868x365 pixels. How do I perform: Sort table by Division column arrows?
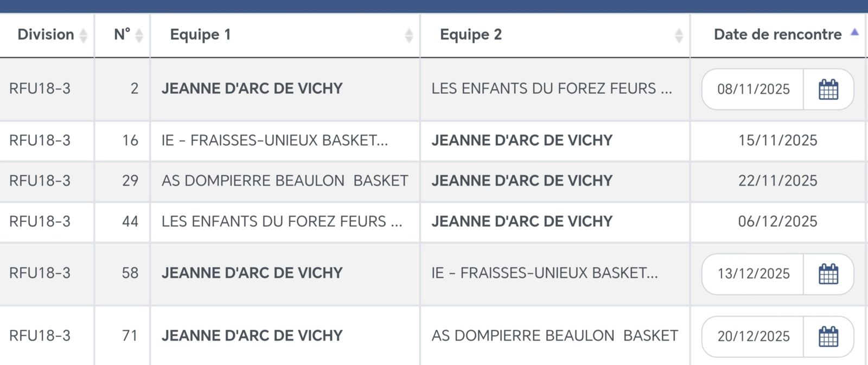[83, 35]
